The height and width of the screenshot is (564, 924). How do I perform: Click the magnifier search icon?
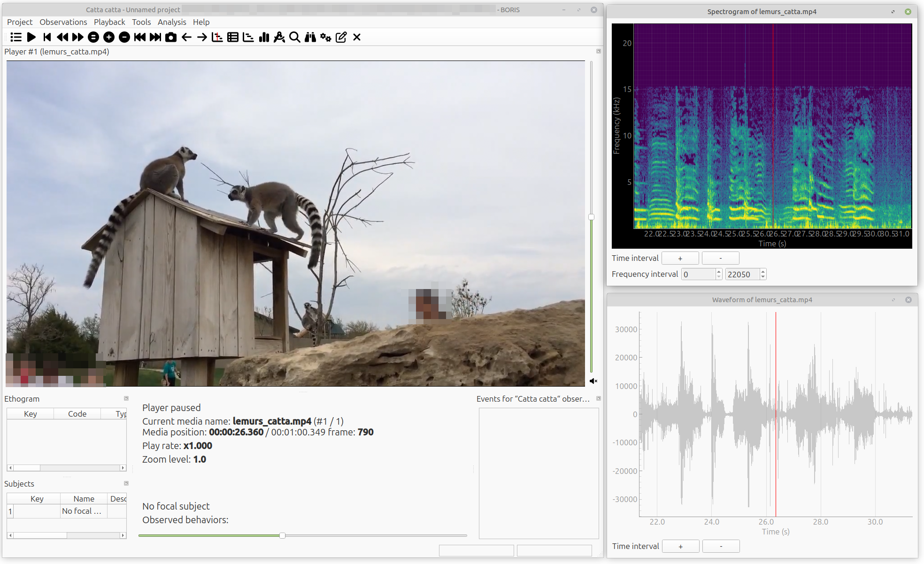294,37
